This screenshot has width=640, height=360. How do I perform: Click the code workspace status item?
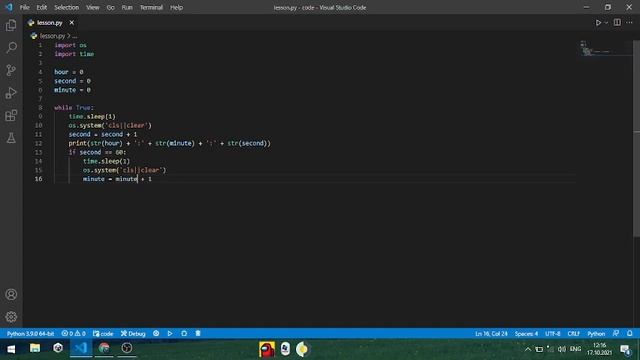coord(103,333)
